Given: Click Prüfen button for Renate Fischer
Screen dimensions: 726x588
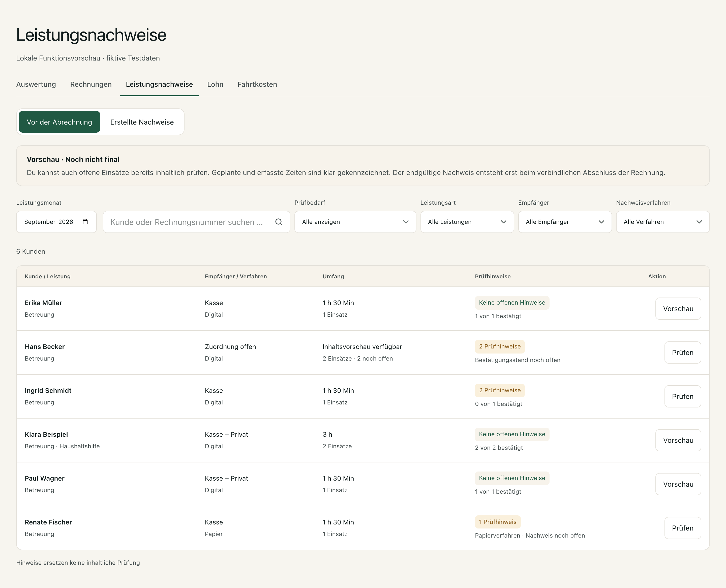Looking at the screenshot, I should coord(682,528).
